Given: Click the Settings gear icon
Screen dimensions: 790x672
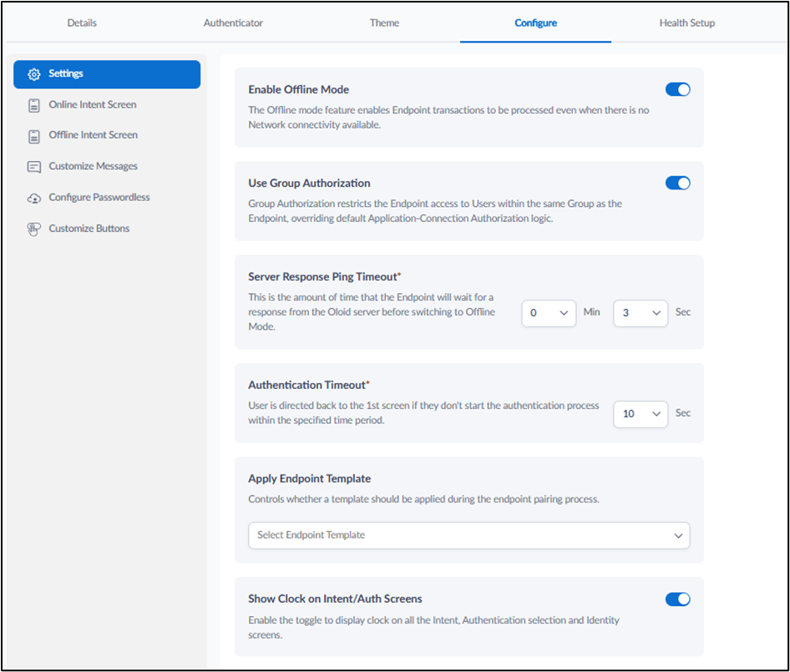Looking at the screenshot, I should [x=33, y=74].
